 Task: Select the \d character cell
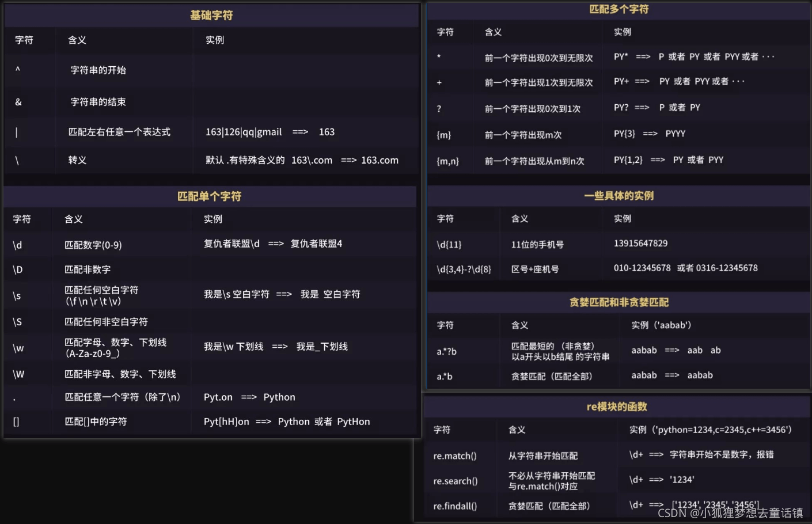click(18, 245)
